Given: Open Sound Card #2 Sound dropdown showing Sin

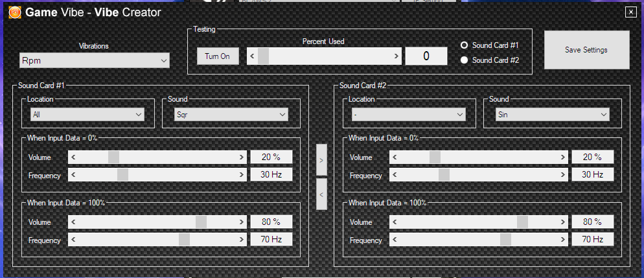Looking at the screenshot, I should (x=553, y=115).
